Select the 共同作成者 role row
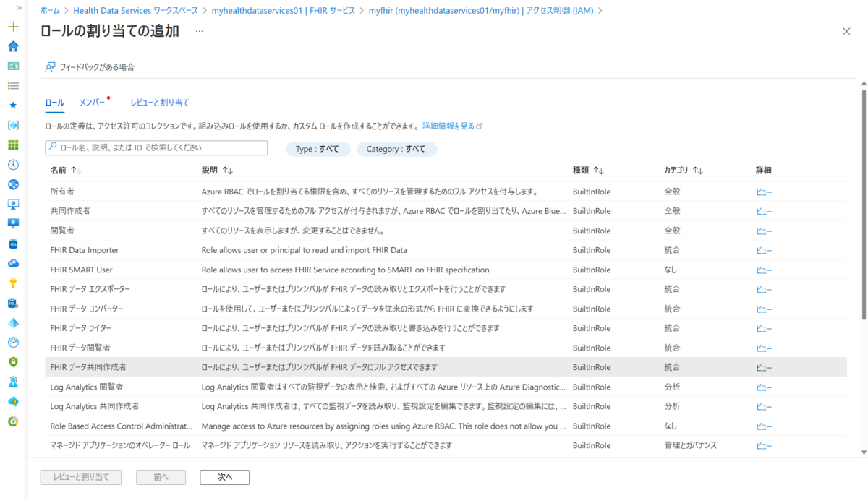This screenshot has width=868, height=498. point(446,211)
